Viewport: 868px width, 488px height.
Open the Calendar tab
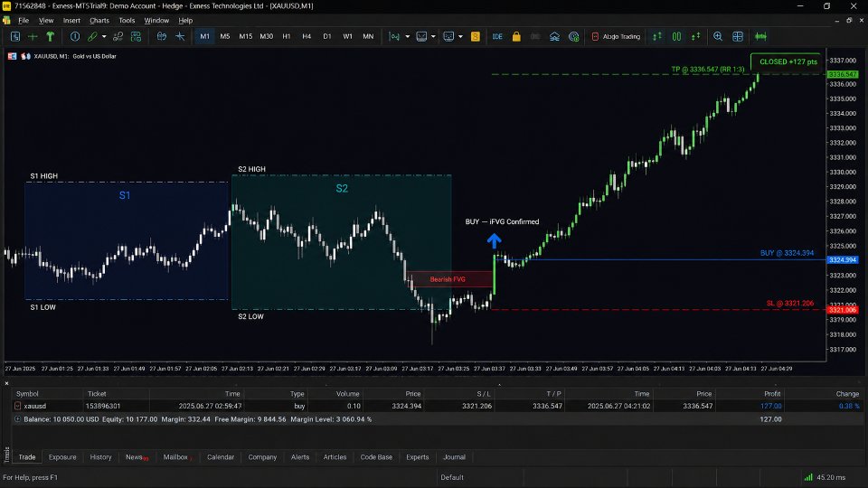[x=221, y=457]
